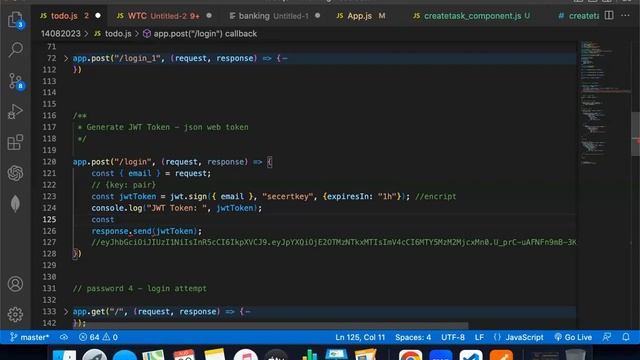The width and height of the screenshot is (640, 360).
Task: Open the 14082023 breadcrumb folder
Action: pos(60,34)
